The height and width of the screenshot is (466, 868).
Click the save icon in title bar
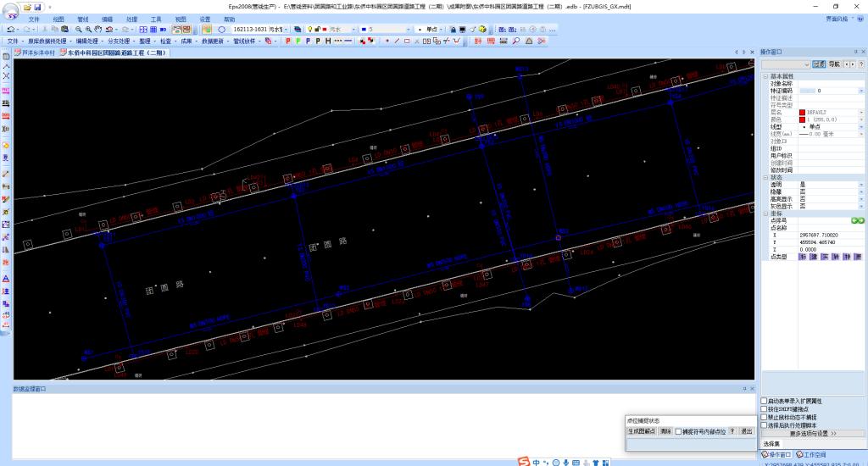[37, 7]
